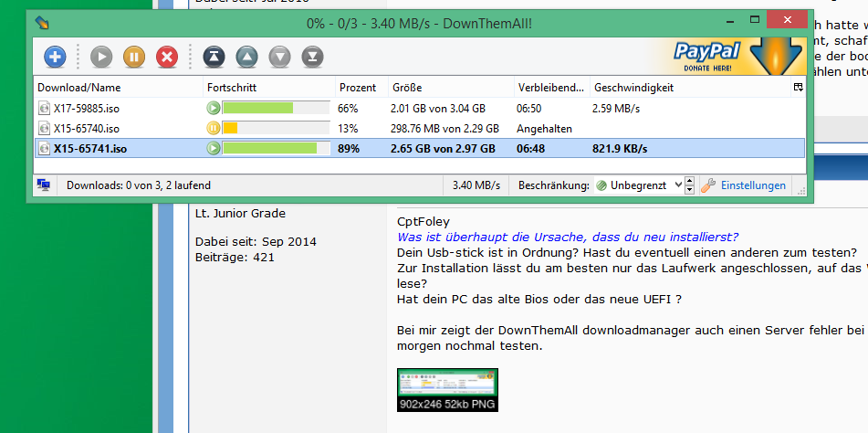Click the file icon of X15-65740.iso
Image resolution: width=868 pixels, height=433 pixels.
[x=44, y=129]
